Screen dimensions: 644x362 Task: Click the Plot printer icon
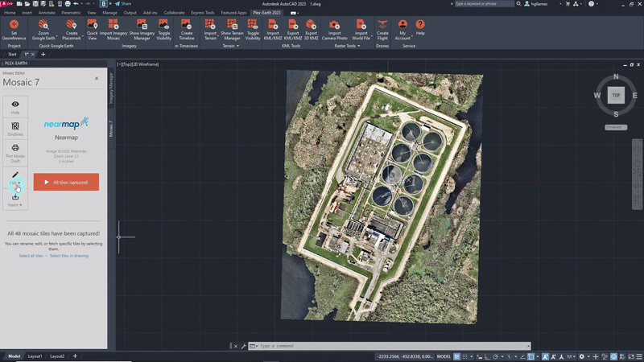[68, 4]
